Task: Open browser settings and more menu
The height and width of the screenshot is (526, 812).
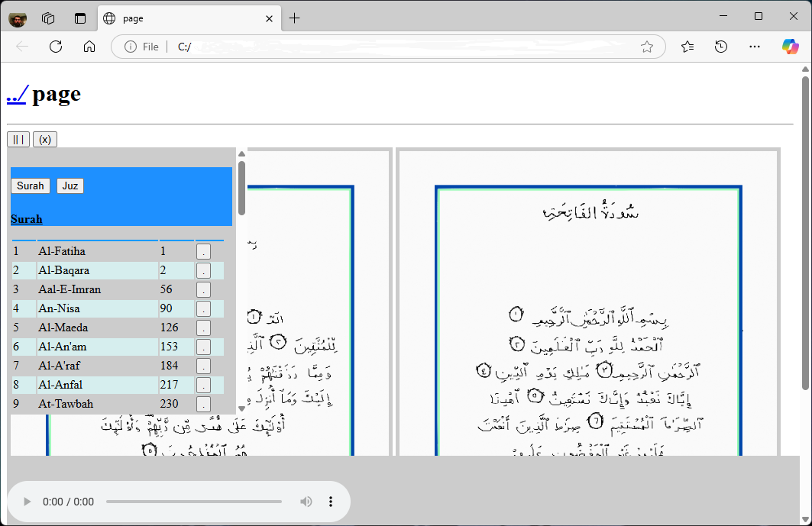Action: pyautogui.click(x=755, y=47)
